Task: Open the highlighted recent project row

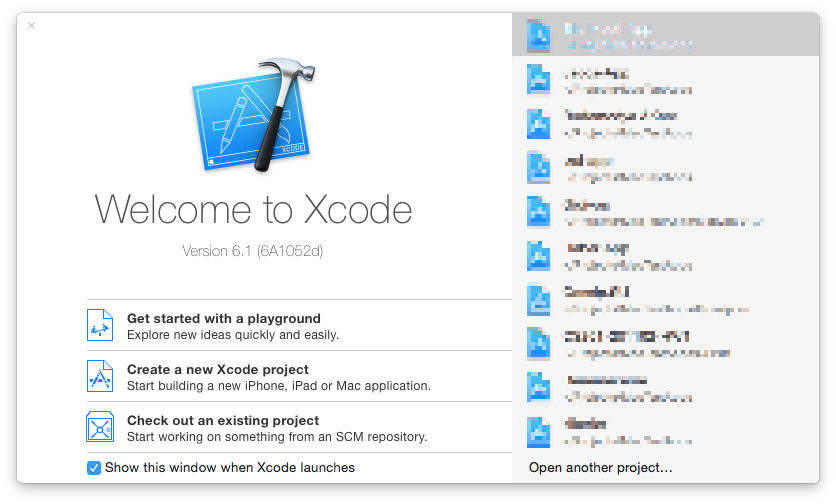Action: coord(665,35)
